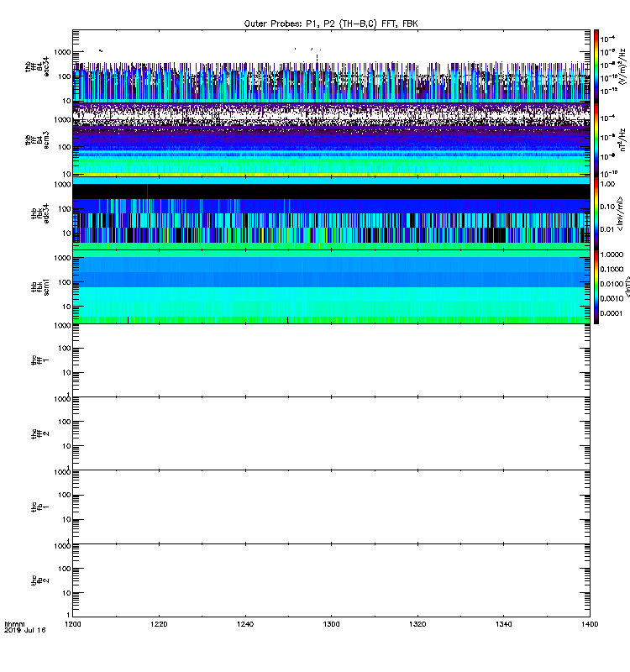Click the '100' y-tick of thb fbk edc34 panel

point(65,209)
